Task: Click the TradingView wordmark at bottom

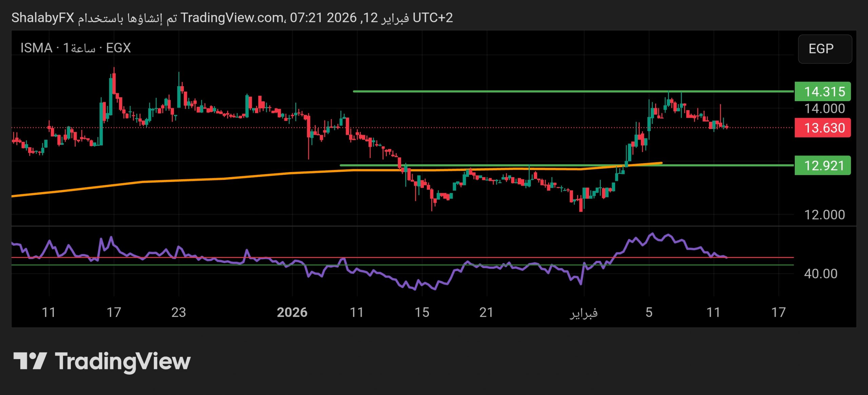Action: (123, 362)
